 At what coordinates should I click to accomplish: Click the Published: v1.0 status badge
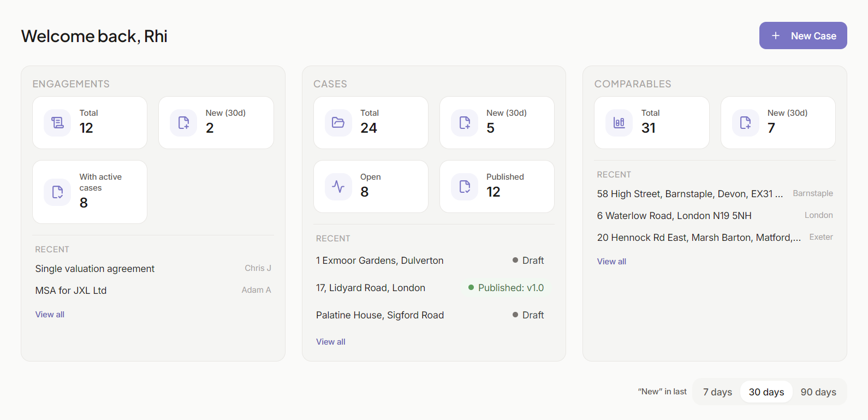(506, 288)
